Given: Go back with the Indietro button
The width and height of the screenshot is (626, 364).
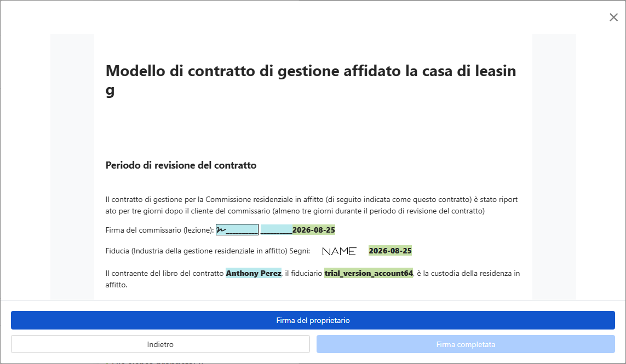Looking at the screenshot, I should click(160, 344).
